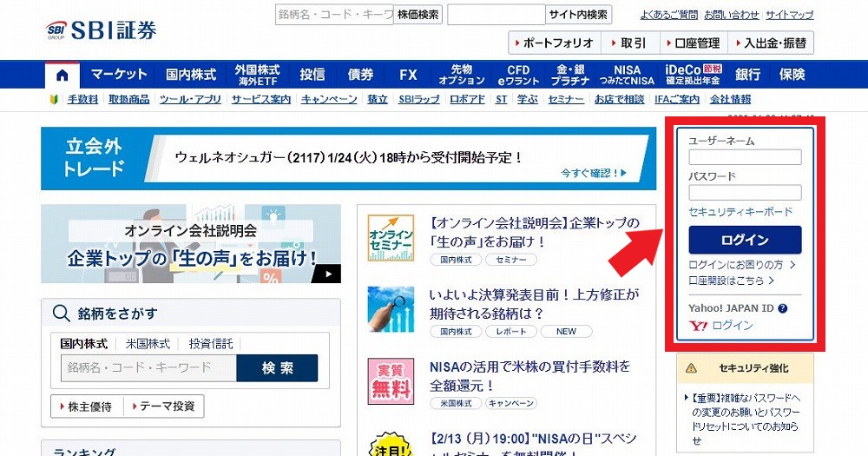The width and height of the screenshot is (868, 456).
Task: Click the 株主優待 button
Action: (x=86, y=406)
